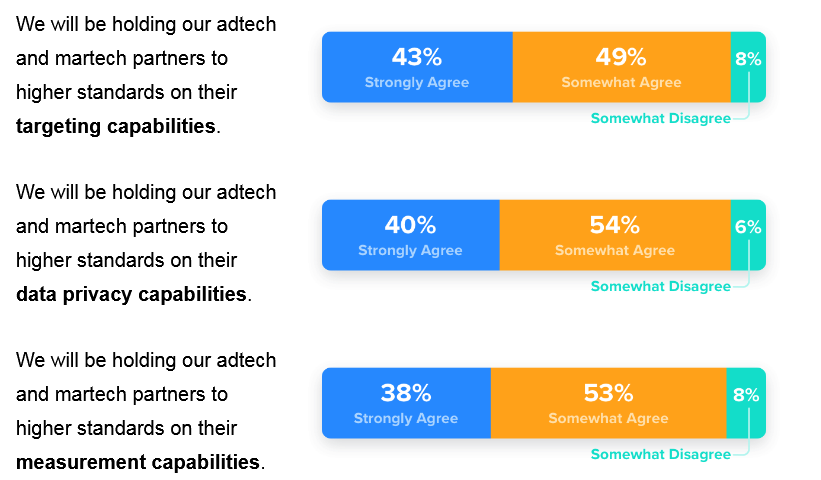Click 'We will be holding' line of the measurement statement
Screen dimensions: 821x480
[x=146, y=360]
